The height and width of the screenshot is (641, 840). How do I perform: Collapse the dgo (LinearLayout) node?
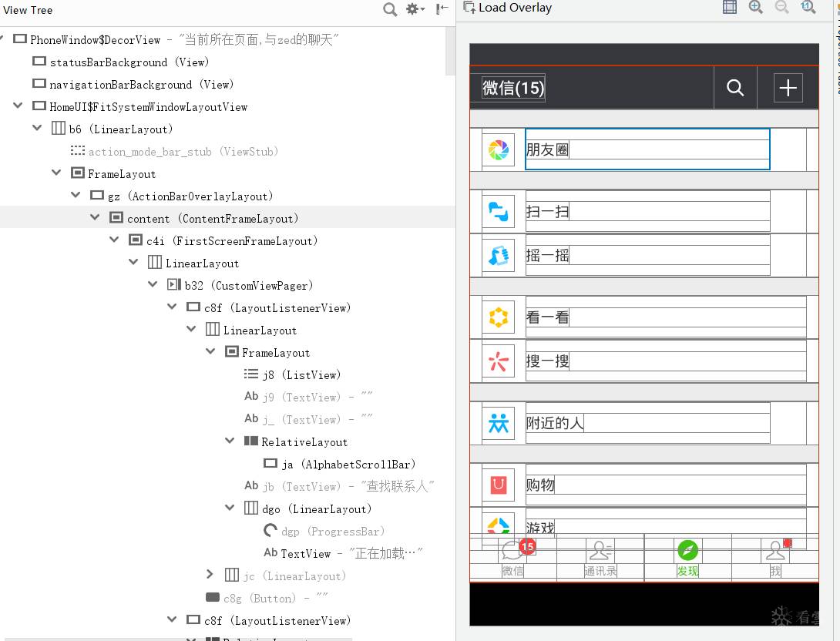pyautogui.click(x=230, y=508)
